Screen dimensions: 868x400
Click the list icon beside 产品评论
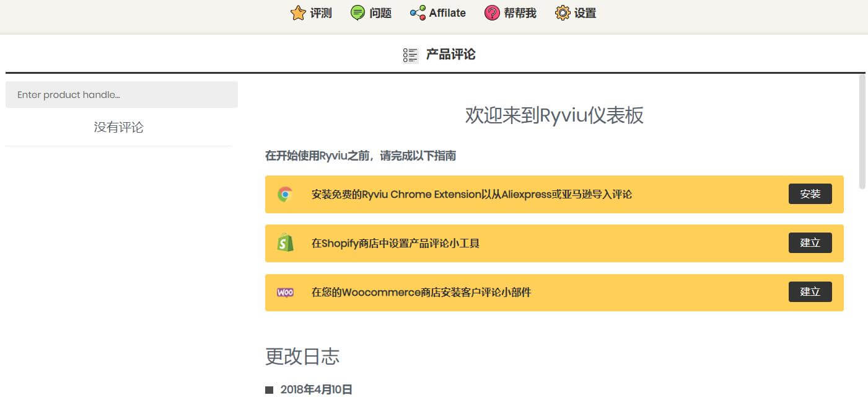(x=410, y=55)
